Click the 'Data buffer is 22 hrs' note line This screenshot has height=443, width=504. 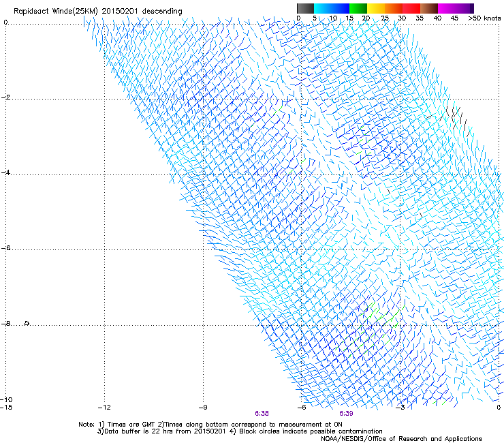240,431
